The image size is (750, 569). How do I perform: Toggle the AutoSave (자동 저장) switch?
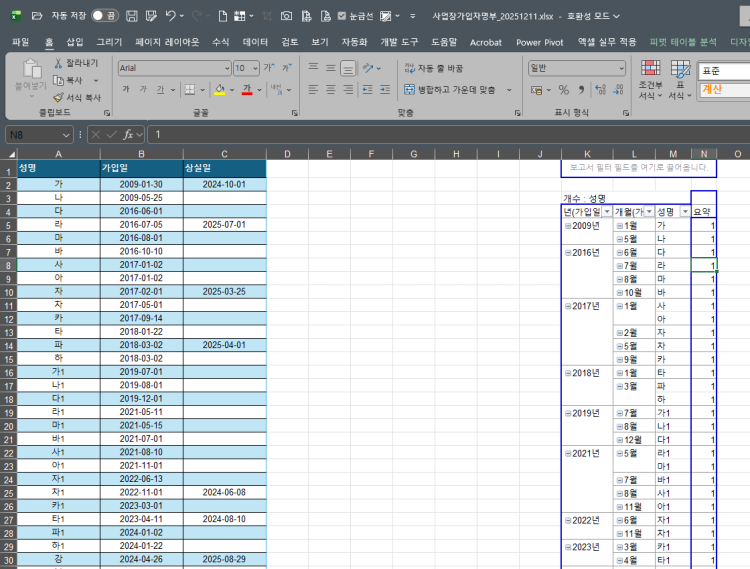pos(105,16)
